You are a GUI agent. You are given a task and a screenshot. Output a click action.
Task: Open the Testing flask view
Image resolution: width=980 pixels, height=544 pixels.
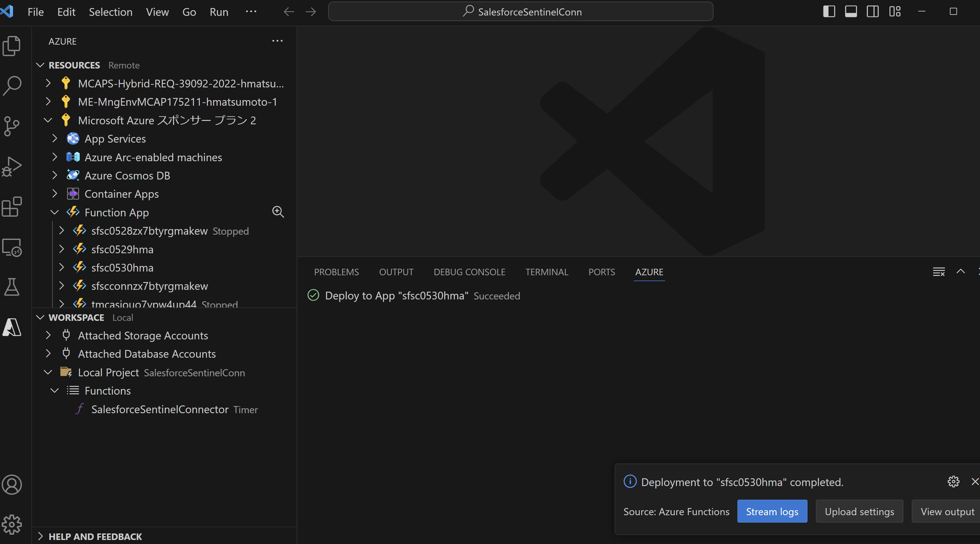point(12,287)
